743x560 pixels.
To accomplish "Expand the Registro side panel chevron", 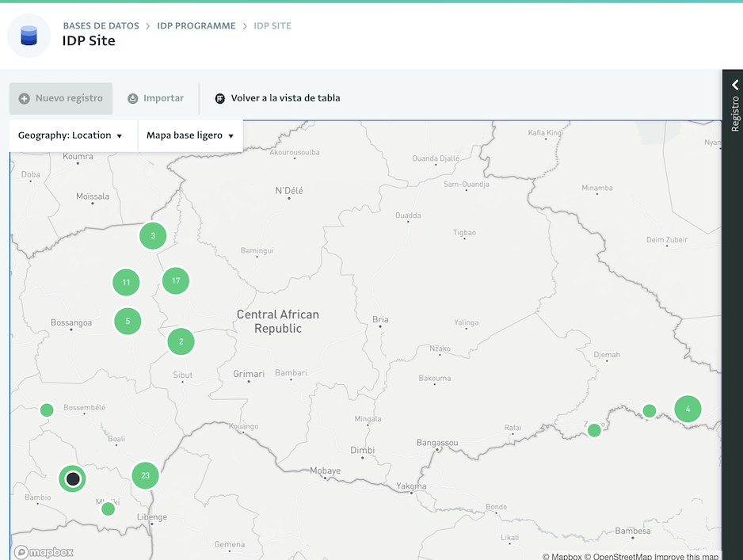I will (x=735, y=85).
